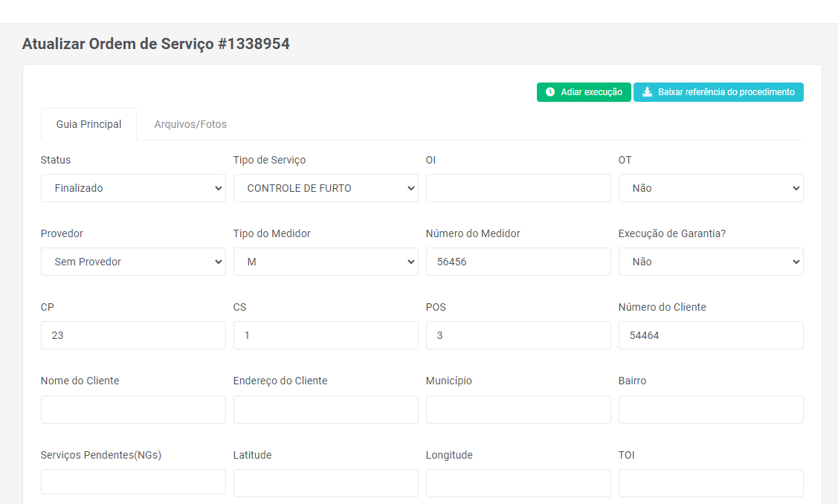Viewport: 838px width, 504px height.
Task: Click the OI input field
Action: click(x=518, y=188)
